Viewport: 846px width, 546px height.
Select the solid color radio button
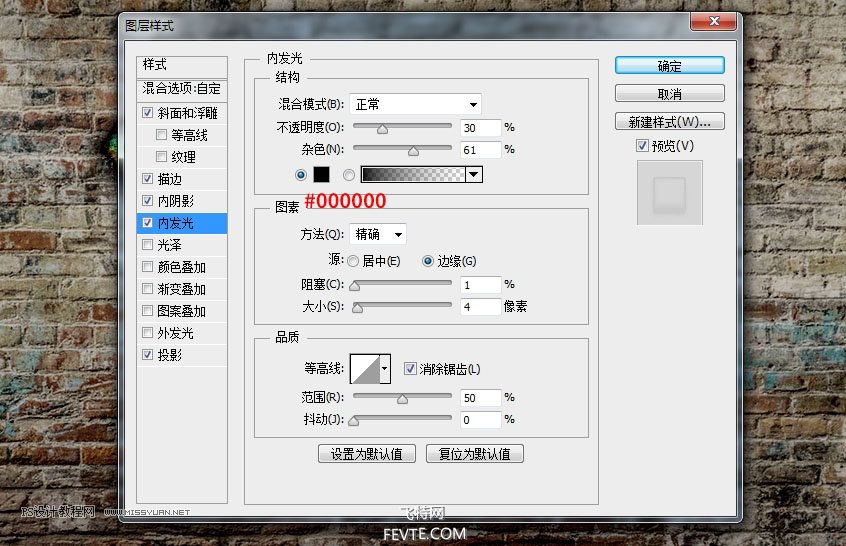click(x=301, y=175)
